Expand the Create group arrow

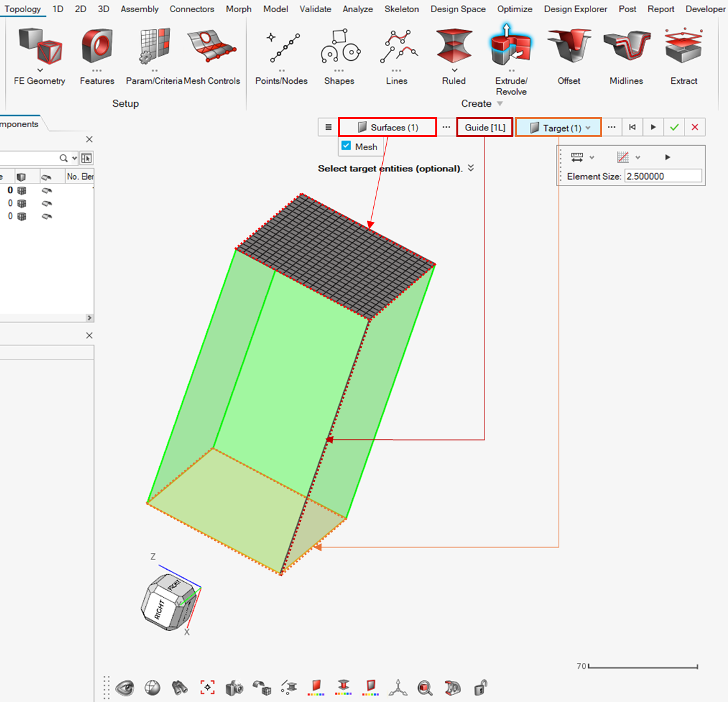(x=500, y=104)
